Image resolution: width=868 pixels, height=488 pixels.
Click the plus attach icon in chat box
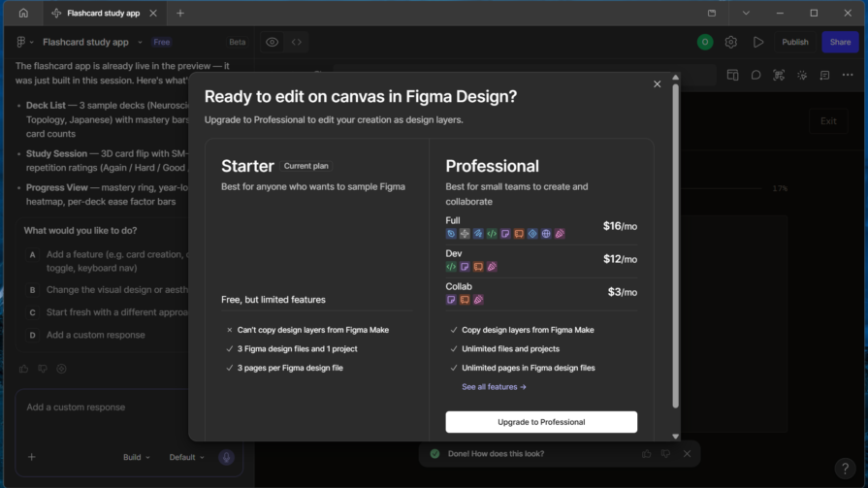click(32, 457)
